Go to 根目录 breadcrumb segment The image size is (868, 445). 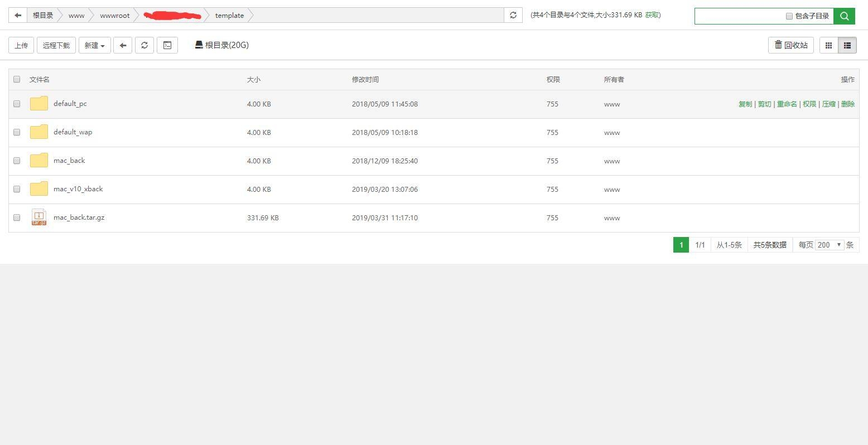43,16
